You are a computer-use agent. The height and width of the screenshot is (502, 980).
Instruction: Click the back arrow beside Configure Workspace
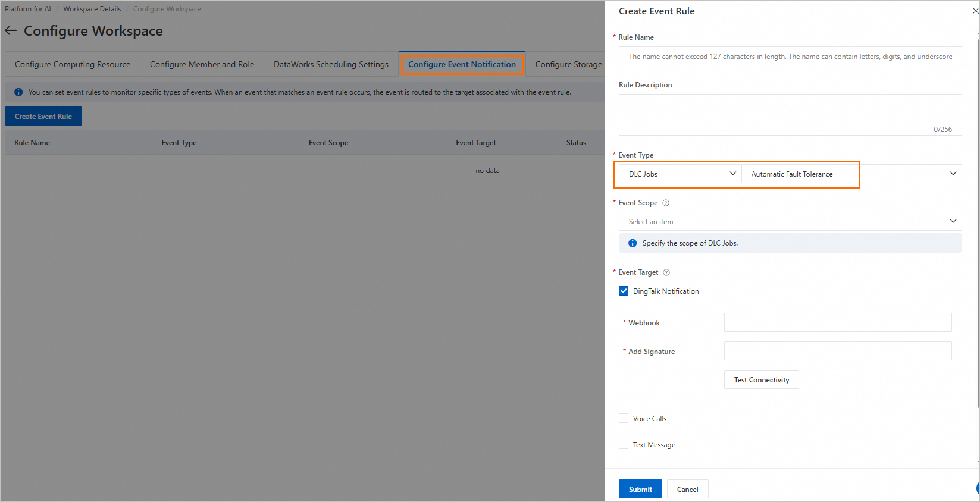[11, 30]
